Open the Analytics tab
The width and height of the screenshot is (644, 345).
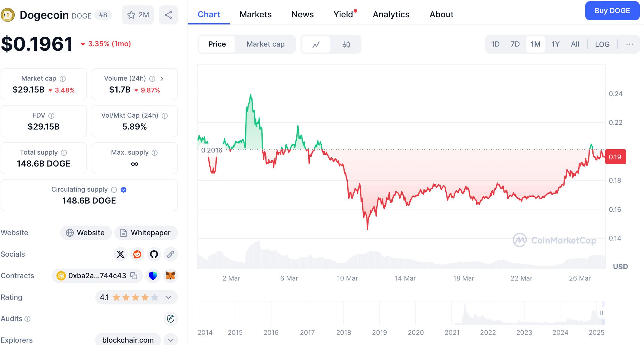coord(391,14)
